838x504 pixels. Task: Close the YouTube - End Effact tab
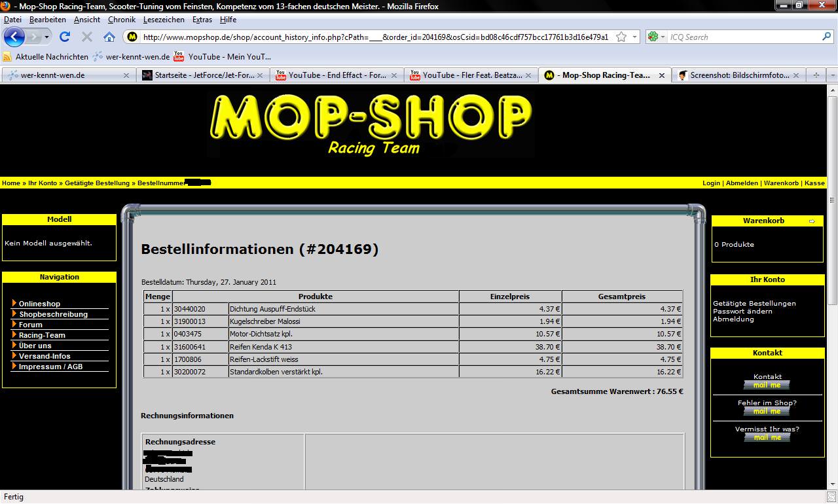pos(393,75)
